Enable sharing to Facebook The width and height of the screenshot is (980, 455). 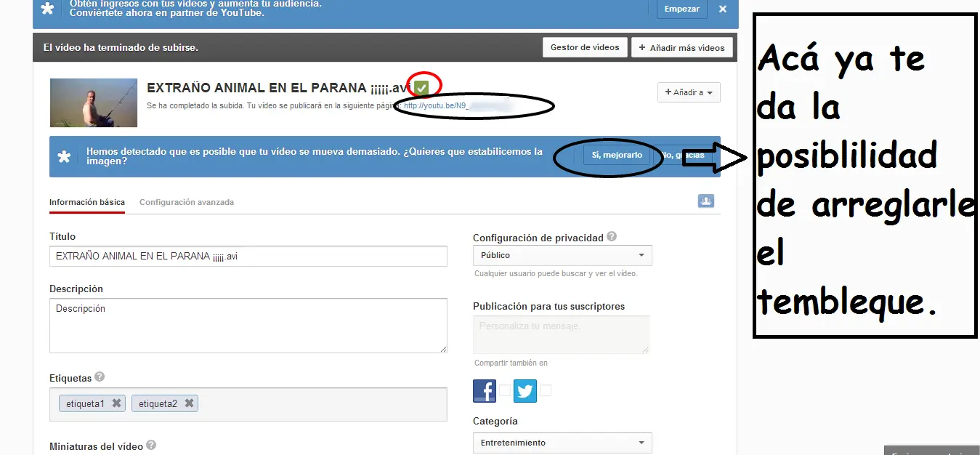(504, 390)
